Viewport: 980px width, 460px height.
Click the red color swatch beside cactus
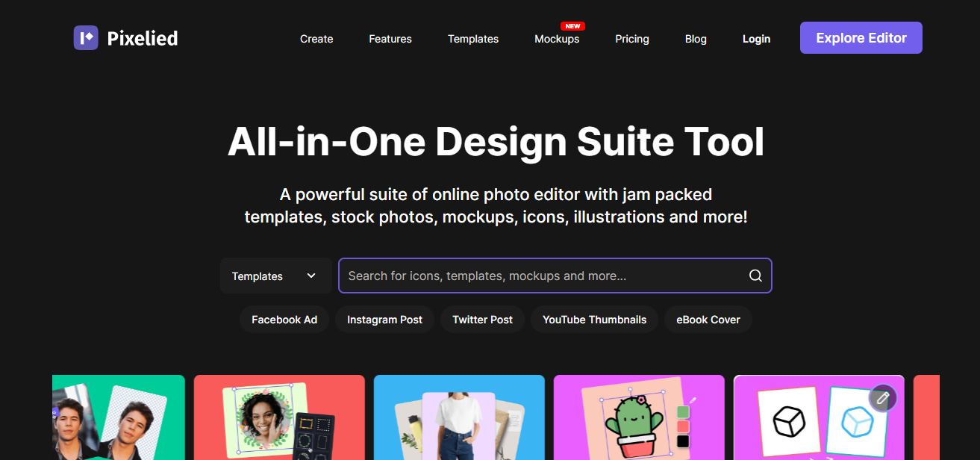click(683, 426)
